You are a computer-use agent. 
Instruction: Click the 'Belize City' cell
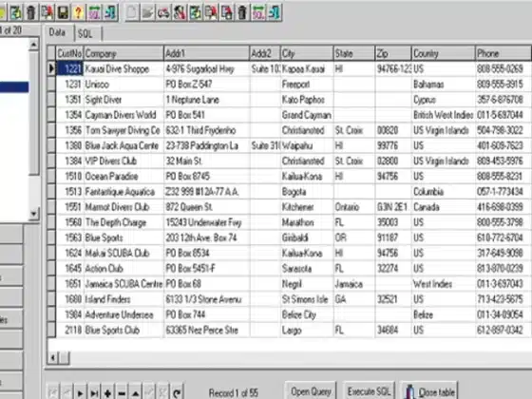[x=307, y=314]
